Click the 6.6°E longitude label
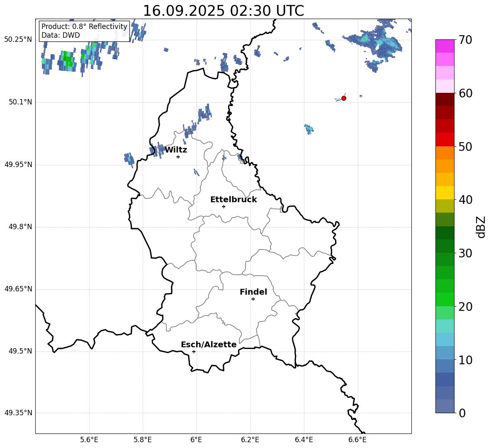Viewport: 491px width, 448px height. 357,440
